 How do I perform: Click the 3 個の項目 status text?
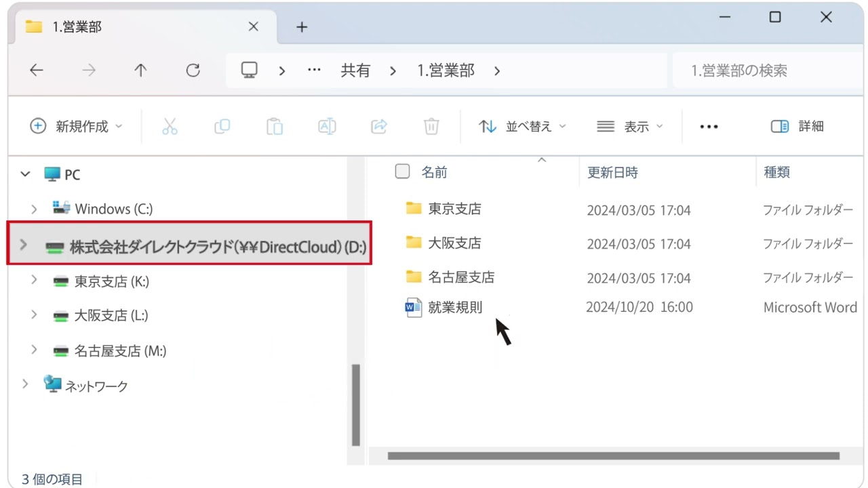click(x=52, y=479)
